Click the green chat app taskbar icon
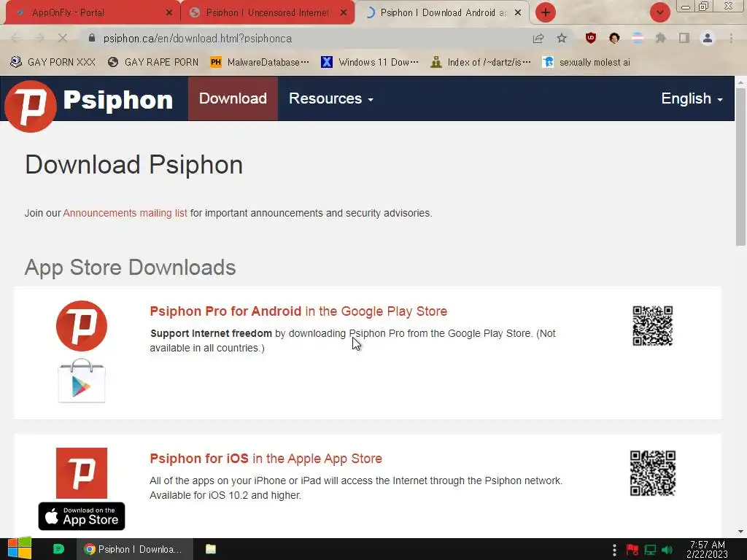 pyautogui.click(x=58, y=549)
